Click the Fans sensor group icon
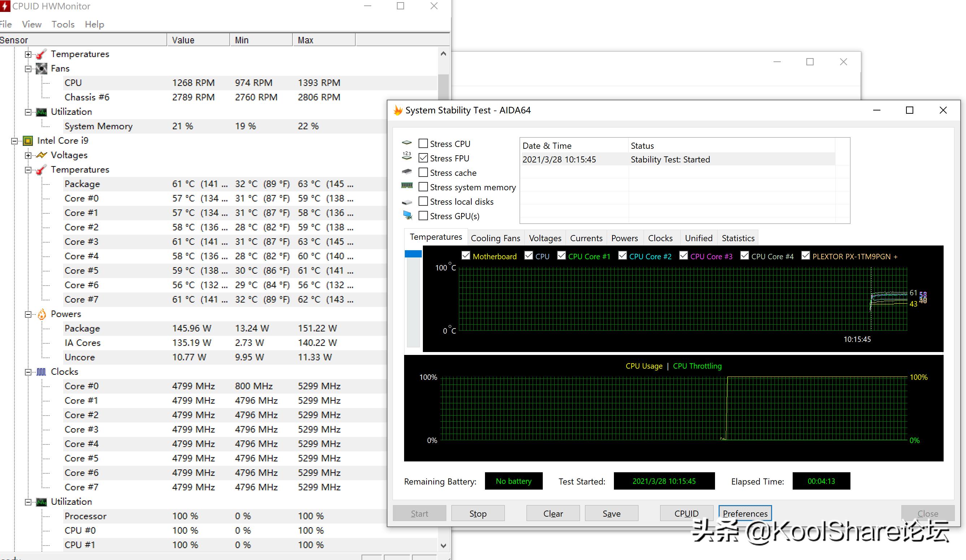This screenshot has height=560, width=966. click(x=41, y=69)
